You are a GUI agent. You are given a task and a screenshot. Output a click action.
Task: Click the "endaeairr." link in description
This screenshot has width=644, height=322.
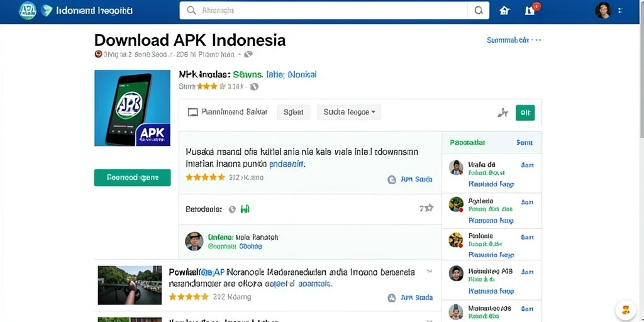pyautogui.click(x=287, y=164)
